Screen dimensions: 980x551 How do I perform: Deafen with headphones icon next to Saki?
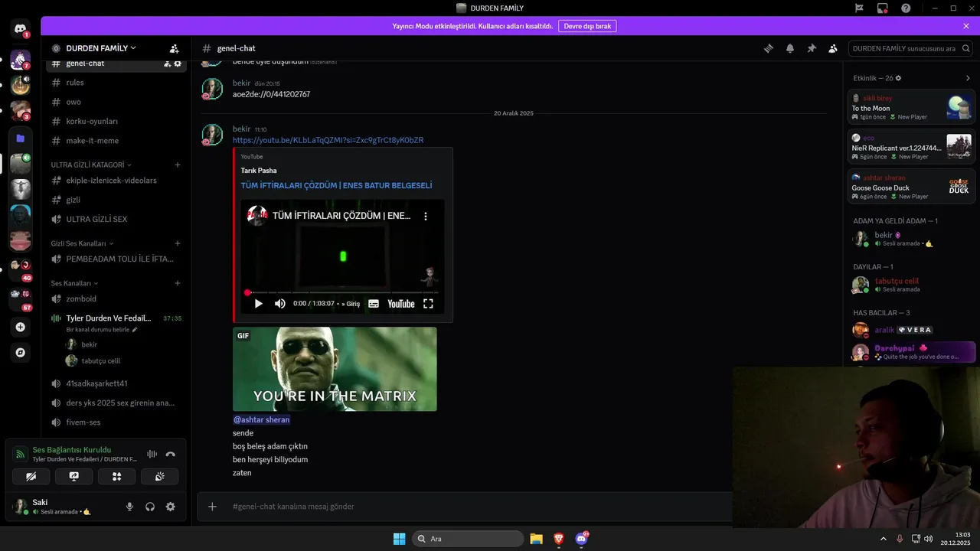(x=150, y=507)
